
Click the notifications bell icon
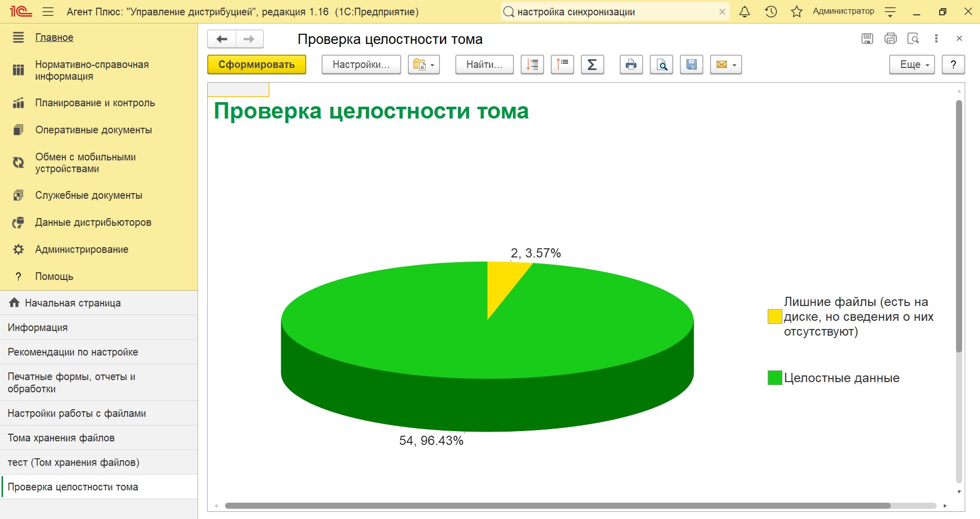[x=745, y=12]
